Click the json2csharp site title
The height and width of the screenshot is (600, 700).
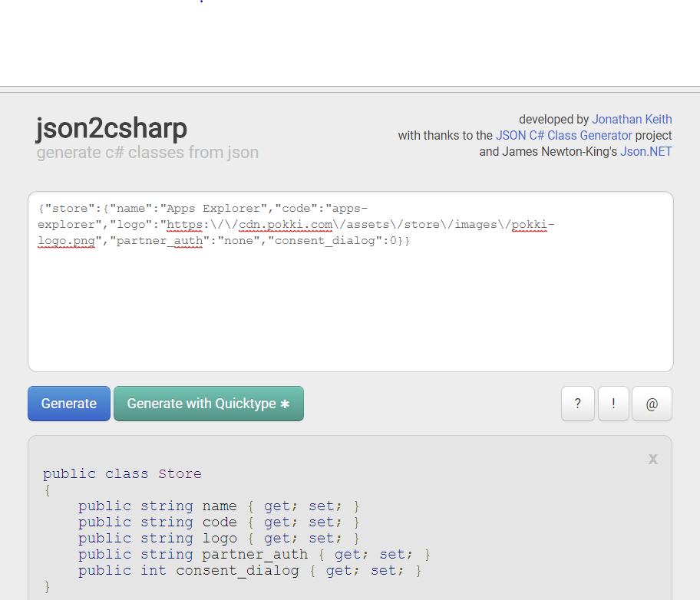pos(111,129)
